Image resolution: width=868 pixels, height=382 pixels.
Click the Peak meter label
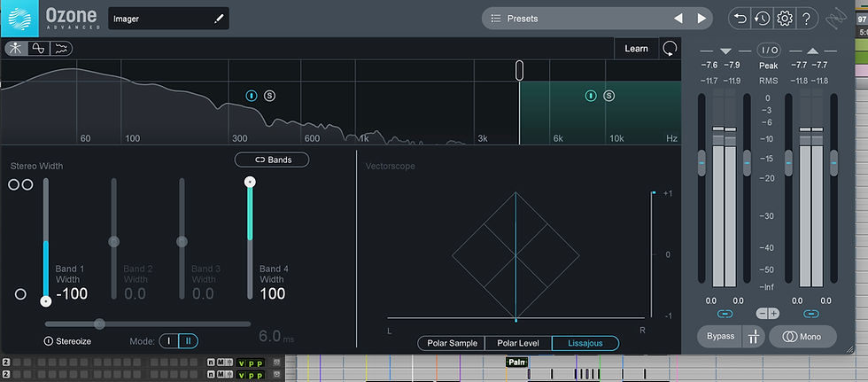tap(769, 66)
